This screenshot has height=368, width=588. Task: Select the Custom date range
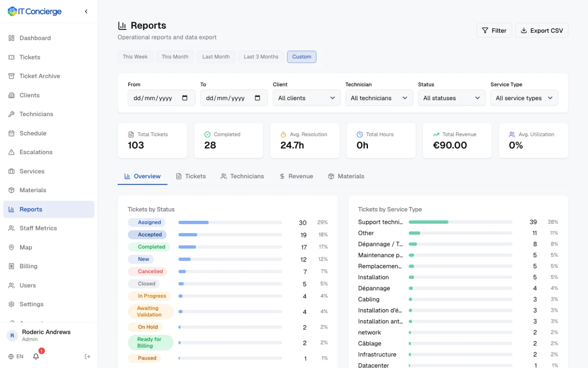point(302,57)
